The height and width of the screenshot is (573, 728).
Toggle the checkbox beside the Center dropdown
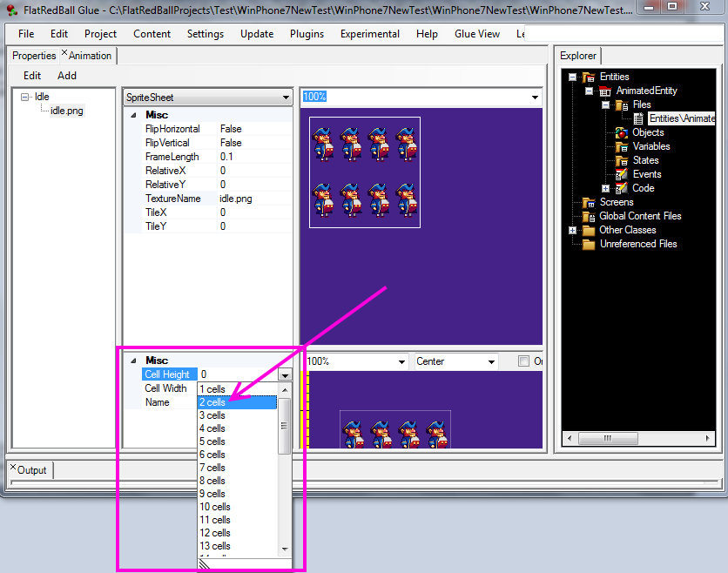pos(523,361)
